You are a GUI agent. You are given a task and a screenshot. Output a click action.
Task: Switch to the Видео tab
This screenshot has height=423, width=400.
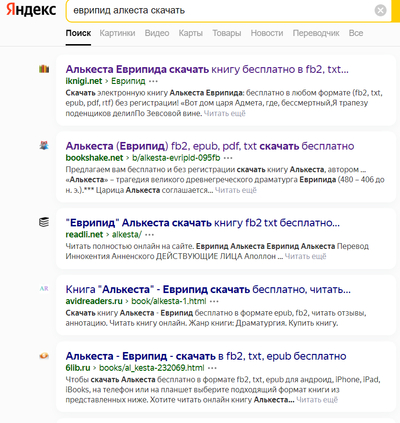[x=157, y=33]
